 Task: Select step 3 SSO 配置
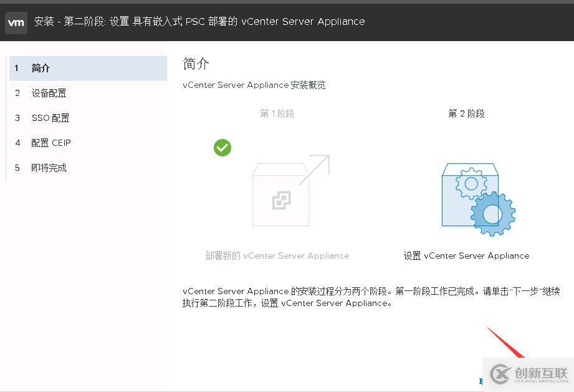(50, 118)
